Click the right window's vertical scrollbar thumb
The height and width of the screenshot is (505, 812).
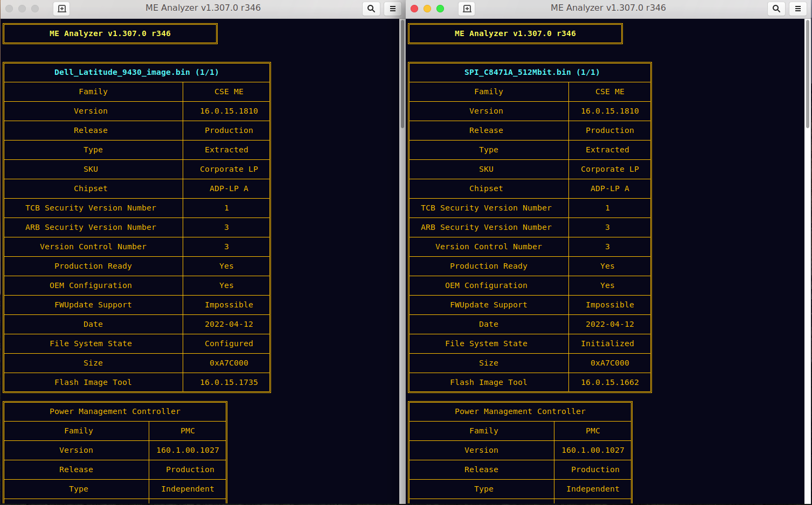808,74
